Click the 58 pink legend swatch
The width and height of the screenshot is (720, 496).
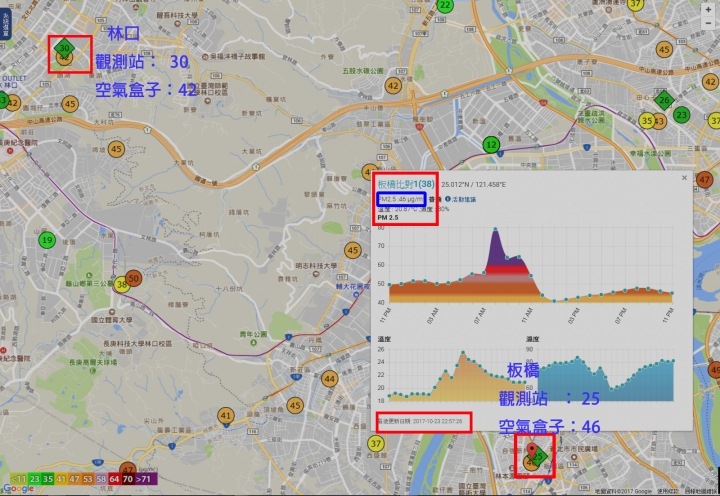tap(101, 479)
